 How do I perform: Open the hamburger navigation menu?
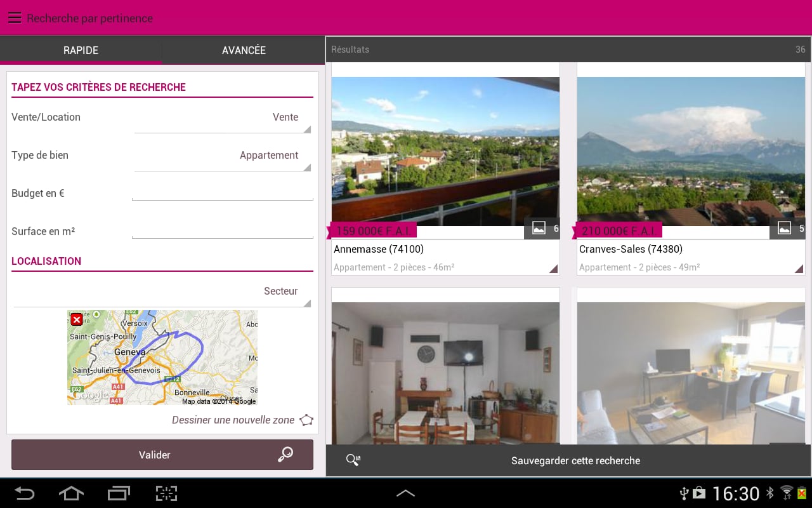click(x=15, y=18)
